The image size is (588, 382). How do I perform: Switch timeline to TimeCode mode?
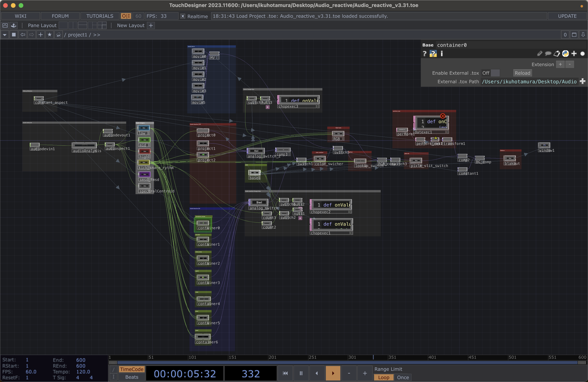click(132, 369)
